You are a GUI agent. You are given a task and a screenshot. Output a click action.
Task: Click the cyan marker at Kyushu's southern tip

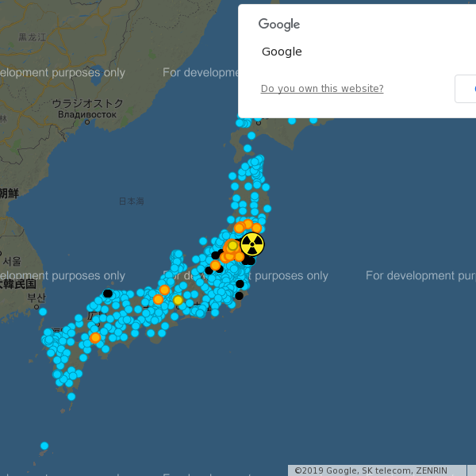pyautogui.click(x=71, y=397)
